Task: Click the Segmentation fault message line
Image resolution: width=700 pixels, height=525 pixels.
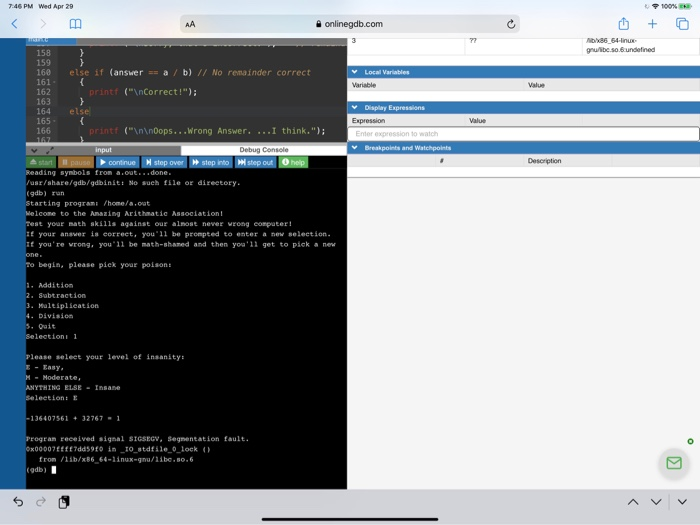Action: (x=137, y=439)
